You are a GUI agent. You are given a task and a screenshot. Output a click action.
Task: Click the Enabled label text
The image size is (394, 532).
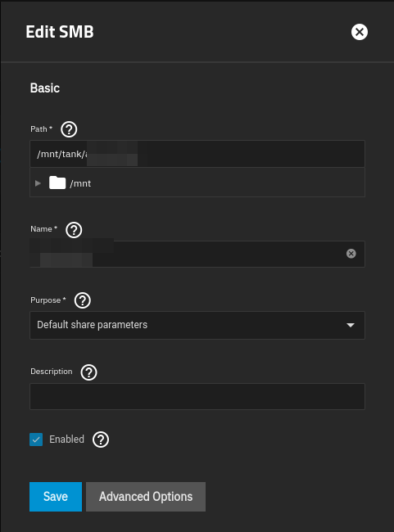click(x=66, y=440)
